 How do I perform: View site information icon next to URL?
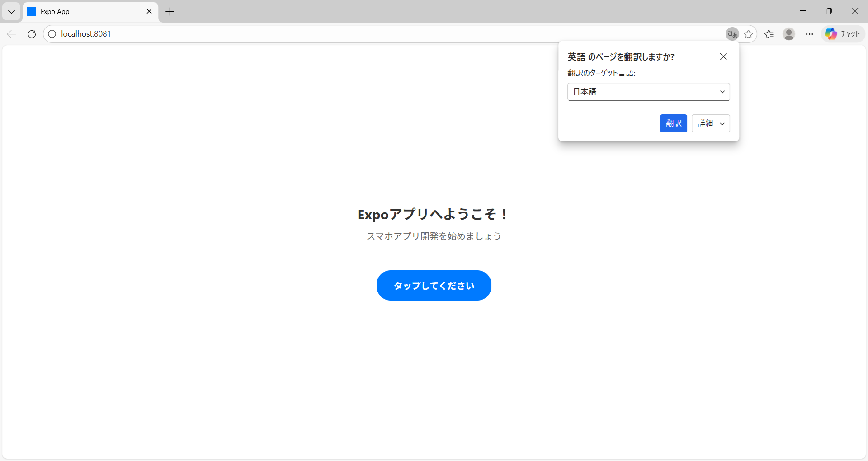(x=52, y=34)
